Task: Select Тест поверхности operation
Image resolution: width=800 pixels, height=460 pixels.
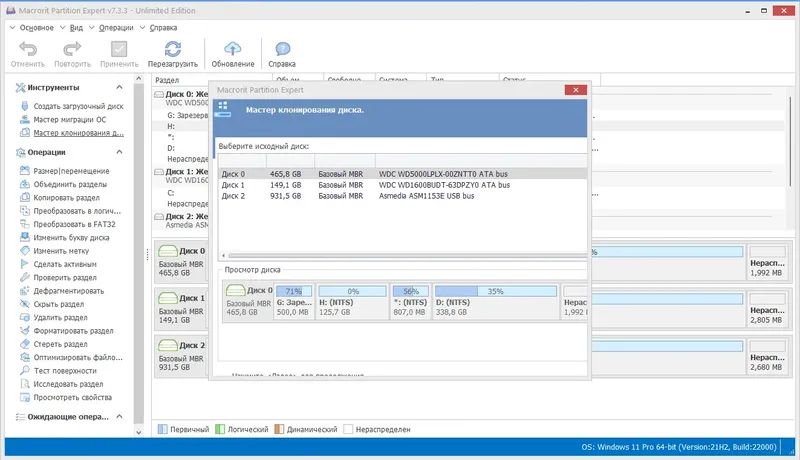Action: tap(65, 370)
